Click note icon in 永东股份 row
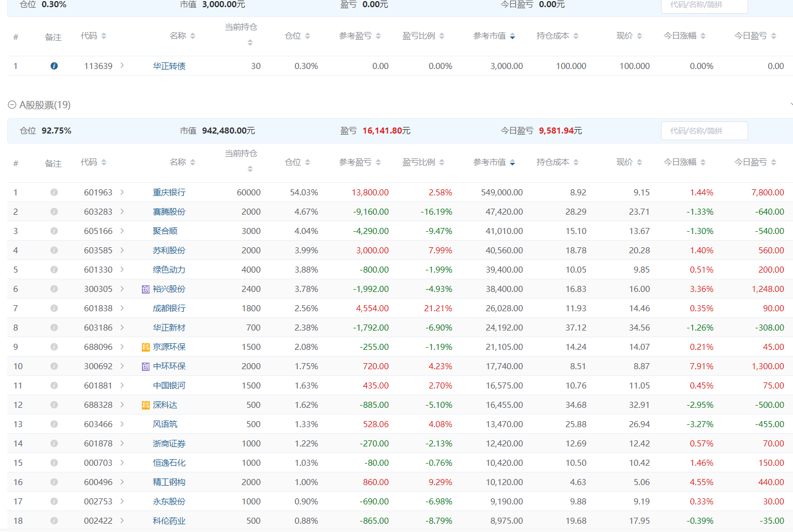793x532 pixels. (54, 501)
